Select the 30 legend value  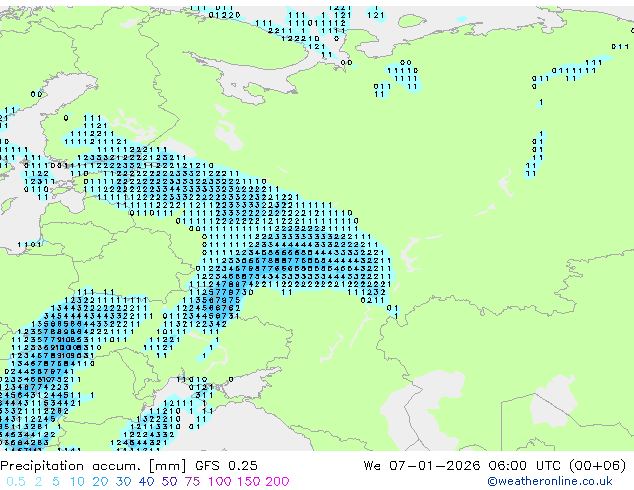(x=123, y=482)
